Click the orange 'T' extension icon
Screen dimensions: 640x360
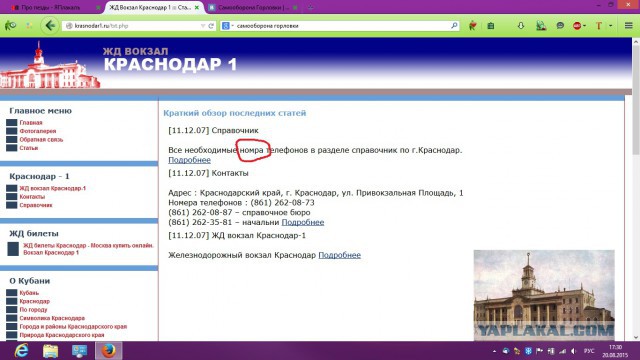coord(599,26)
